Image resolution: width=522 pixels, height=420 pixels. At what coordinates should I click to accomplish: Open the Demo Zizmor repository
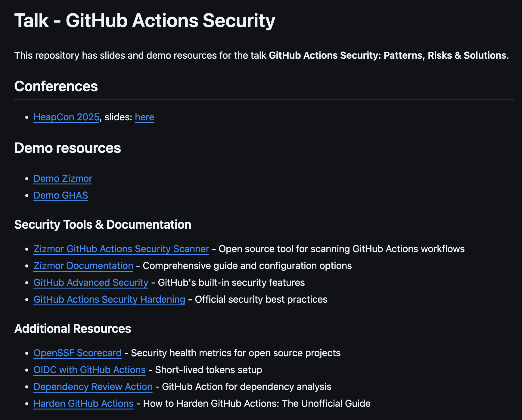coord(63,178)
